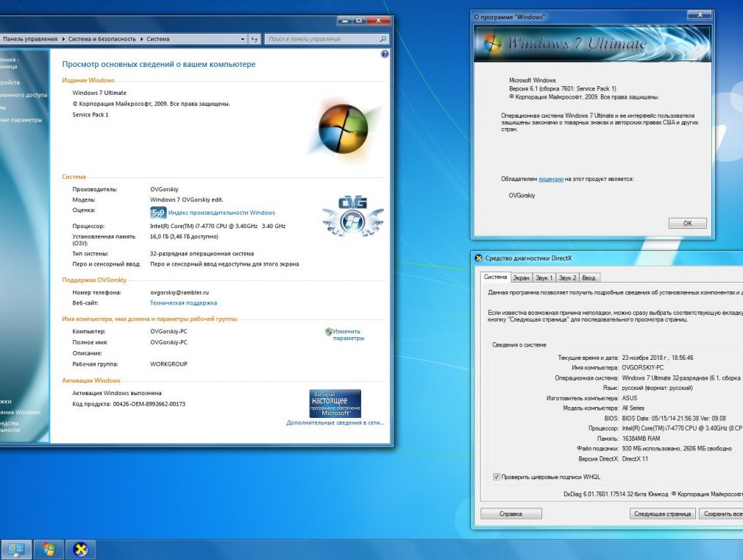Viewport: 743px width, 560px height.
Task: Click the "Справка" button in DirectX diagnostics
Action: click(511, 514)
